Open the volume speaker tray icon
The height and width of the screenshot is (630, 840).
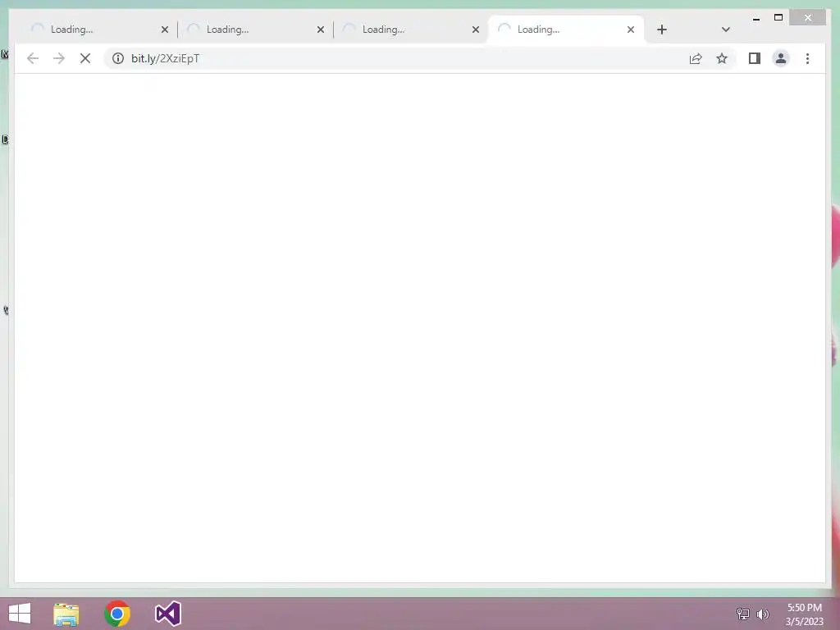tap(763, 614)
